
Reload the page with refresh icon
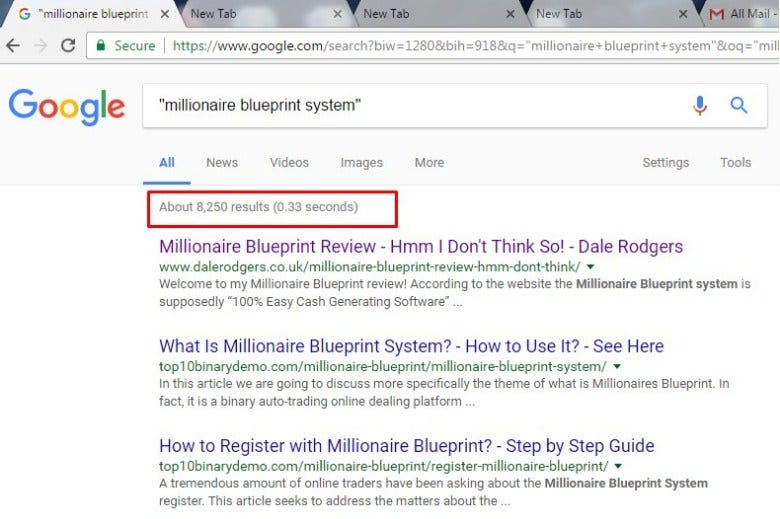[x=68, y=46]
